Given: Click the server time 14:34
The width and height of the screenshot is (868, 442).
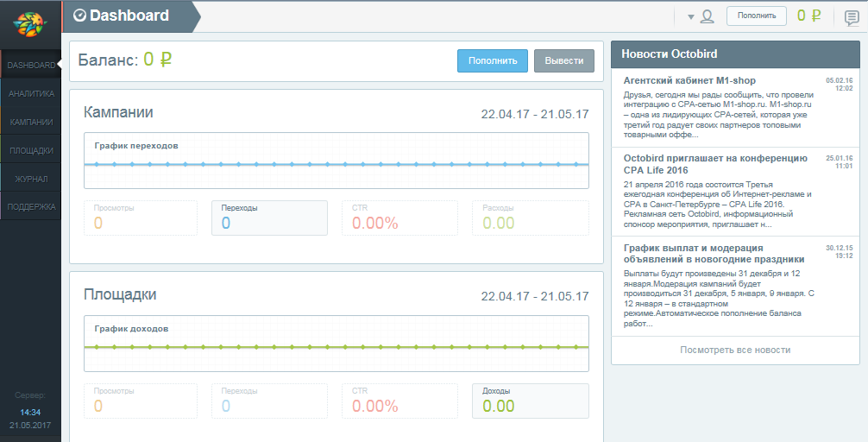Looking at the screenshot, I should click(x=30, y=412).
